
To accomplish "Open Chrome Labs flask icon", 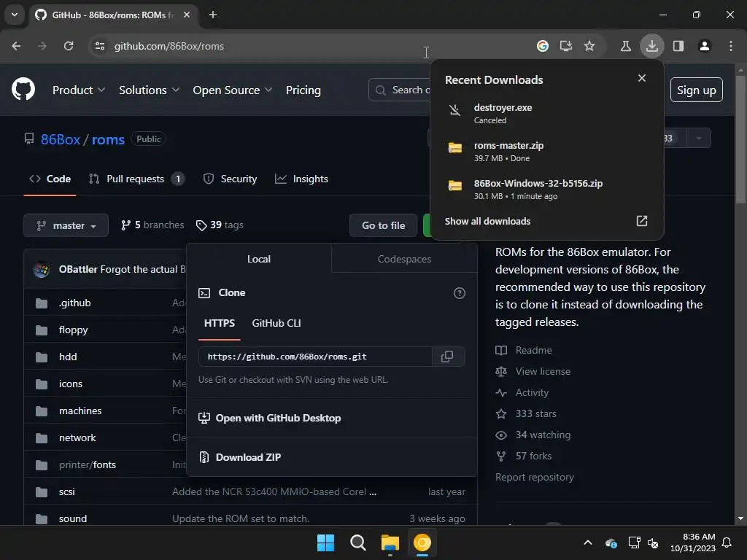I will [x=625, y=46].
